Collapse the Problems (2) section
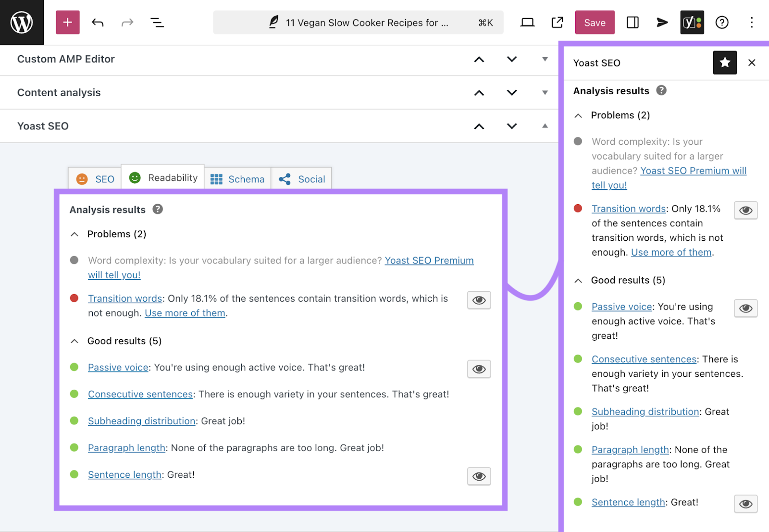The image size is (769, 532). (x=74, y=234)
